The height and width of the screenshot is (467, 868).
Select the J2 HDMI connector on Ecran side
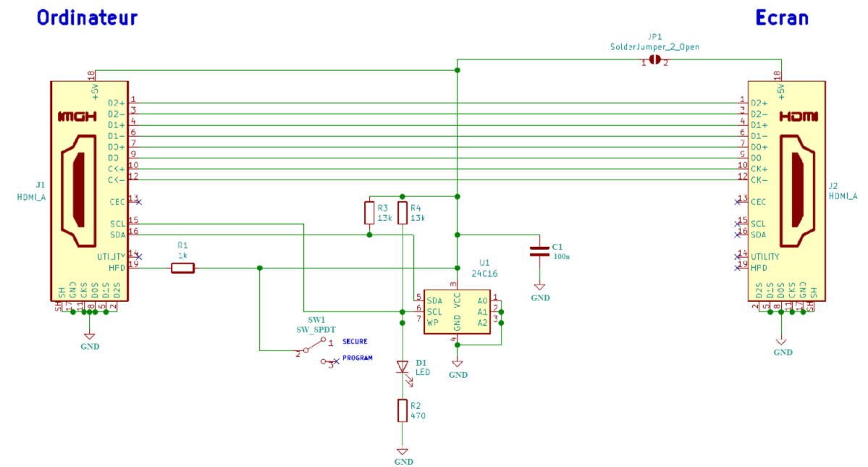[785, 192]
